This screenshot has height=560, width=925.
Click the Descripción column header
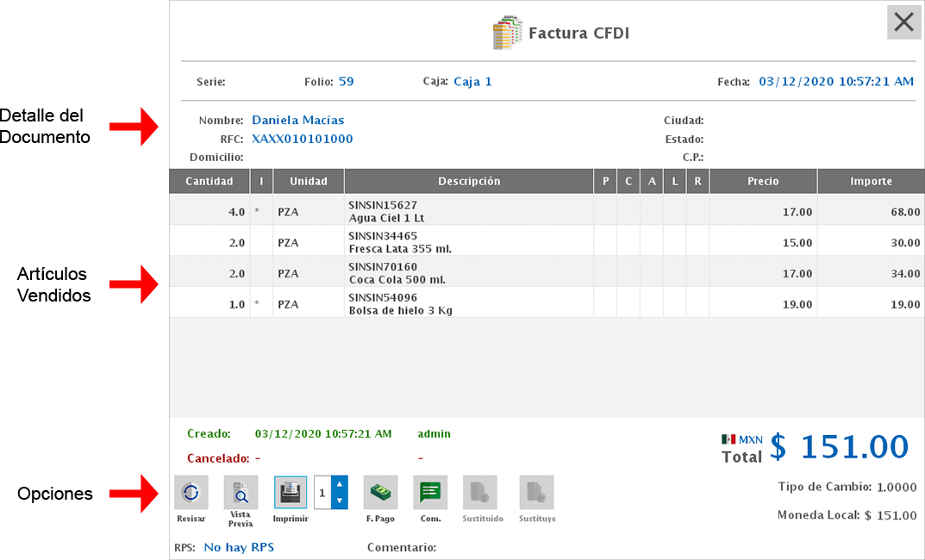click(468, 182)
